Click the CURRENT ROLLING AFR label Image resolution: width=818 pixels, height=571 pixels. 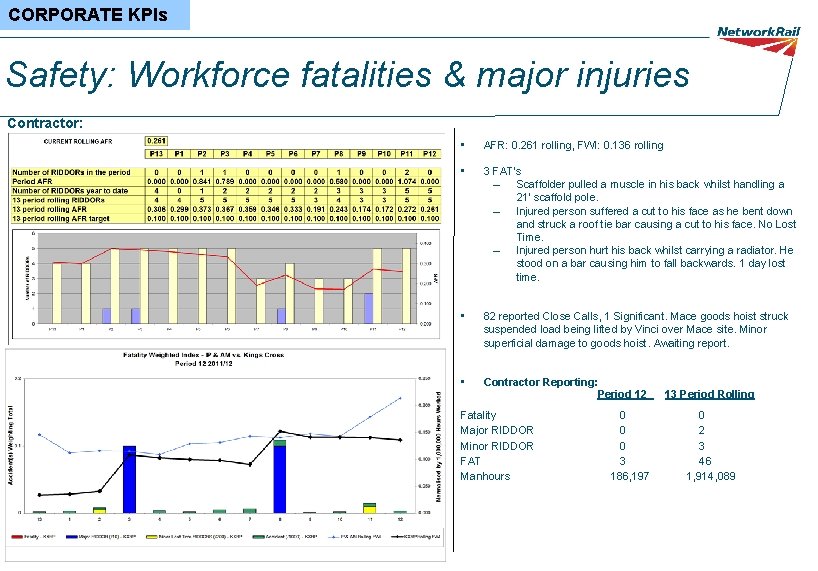pos(78,141)
